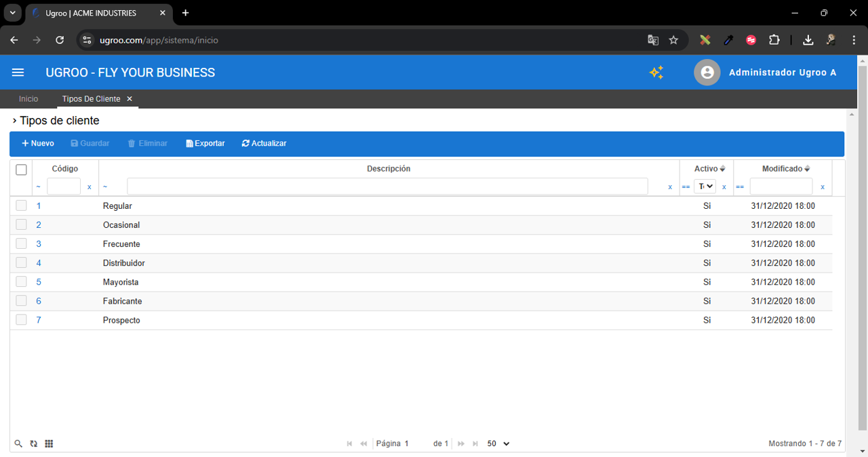Open the tab search dropdown in Chrome

coord(12,13)
